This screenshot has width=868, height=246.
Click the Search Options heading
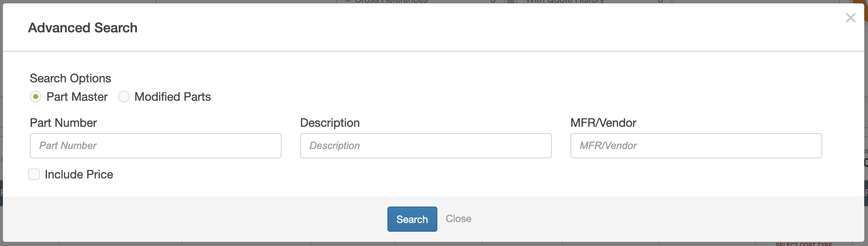71,79
